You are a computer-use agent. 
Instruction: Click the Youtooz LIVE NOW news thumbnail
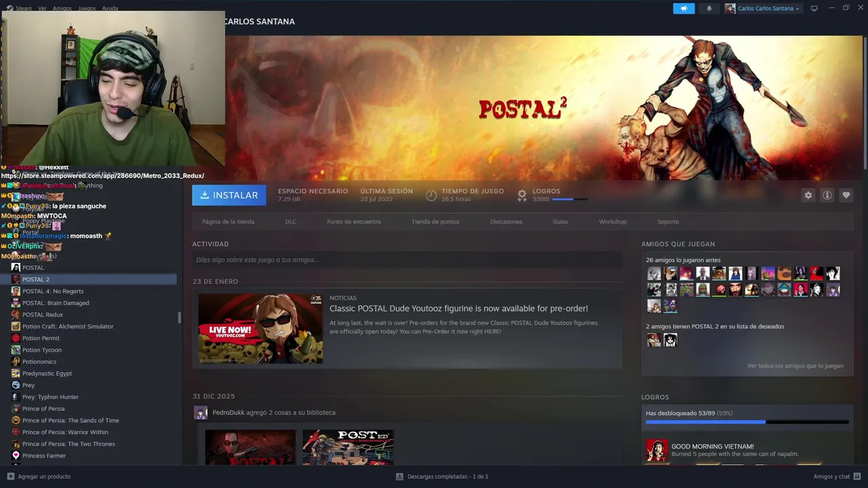click(260, 329)
